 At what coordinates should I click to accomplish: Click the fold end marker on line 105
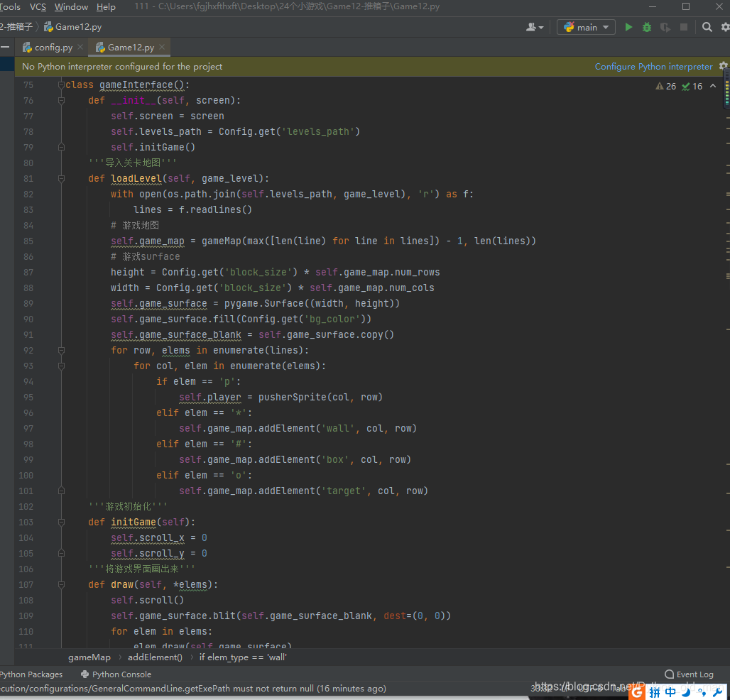tap(61, 553)
